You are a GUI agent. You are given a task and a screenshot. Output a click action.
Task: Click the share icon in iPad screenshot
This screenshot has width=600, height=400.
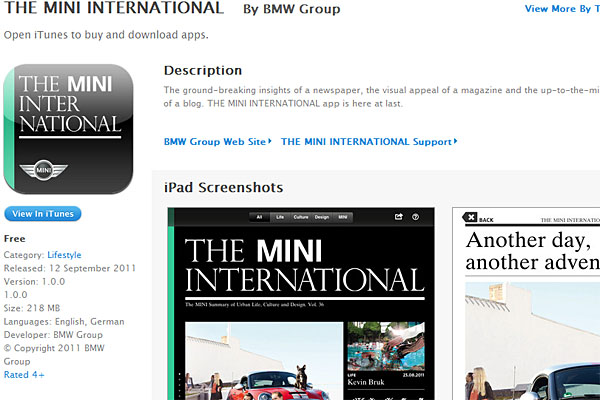point(398,216)
